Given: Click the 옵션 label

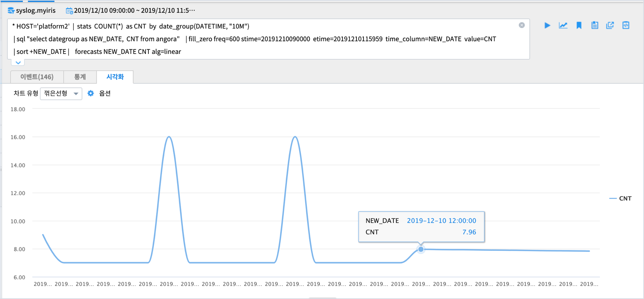Looking at the screenshot, I should (105, 93).
